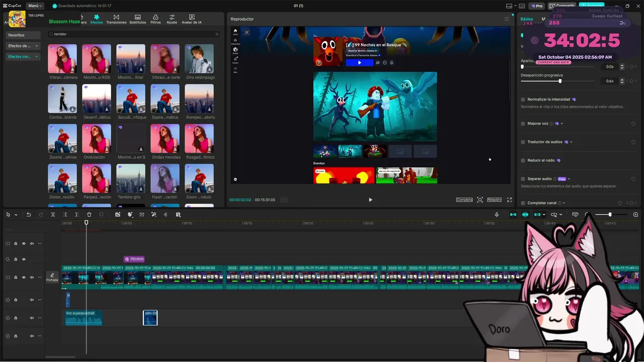This screenshot has width=644, height=362.
Task: Open the Transiciones panel
Action: point(116,19)
